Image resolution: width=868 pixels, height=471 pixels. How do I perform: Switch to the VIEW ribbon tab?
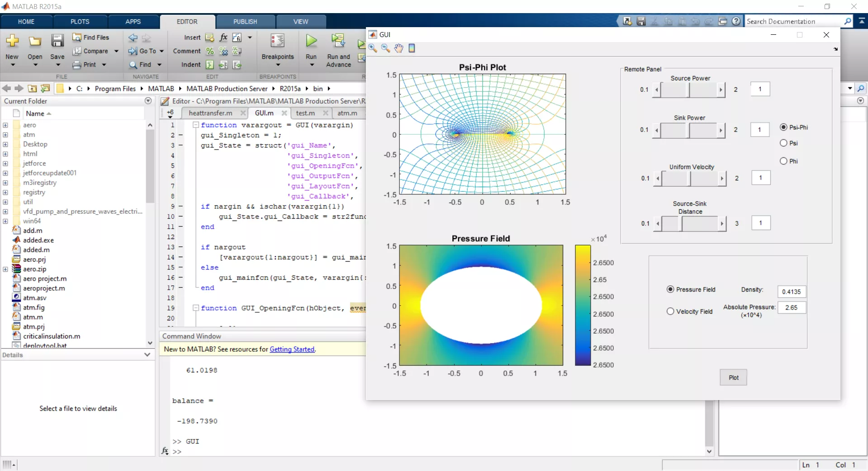tap(301, 22)
